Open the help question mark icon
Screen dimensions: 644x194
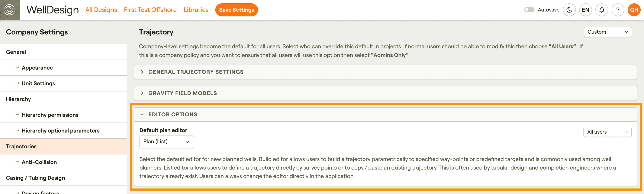pyautogui.click(x=618, y=10)
